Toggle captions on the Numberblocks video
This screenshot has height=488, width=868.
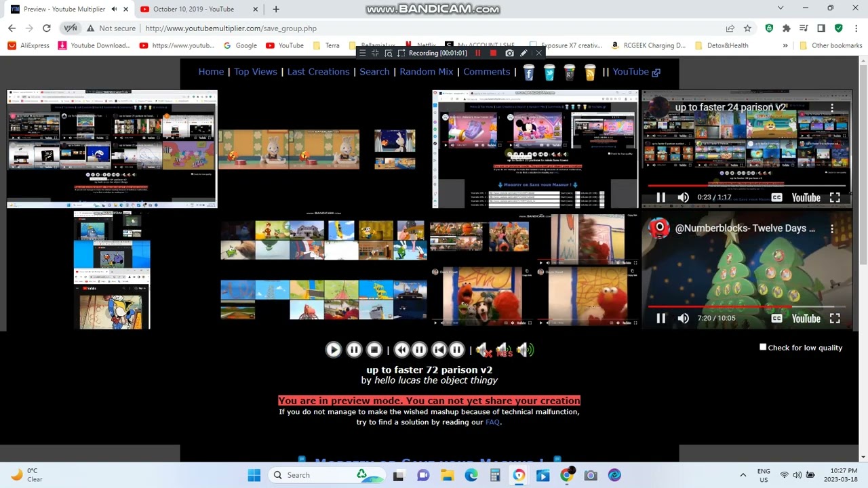coord(776,318)
